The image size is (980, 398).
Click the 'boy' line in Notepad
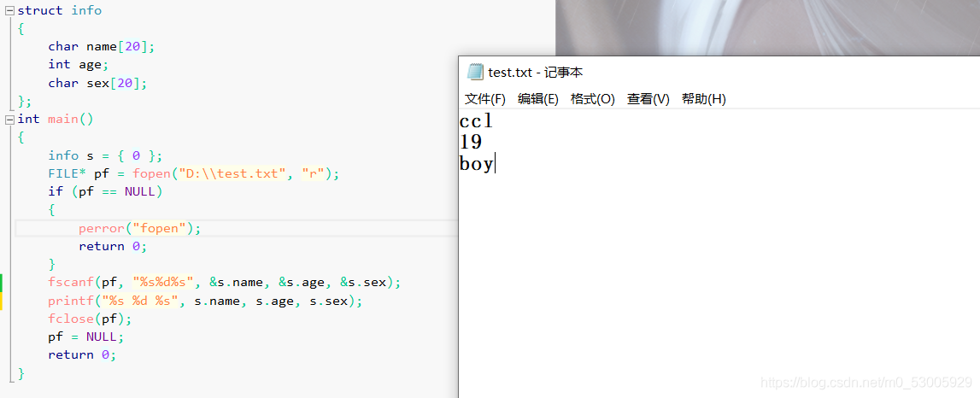click(x=476, y=164)
